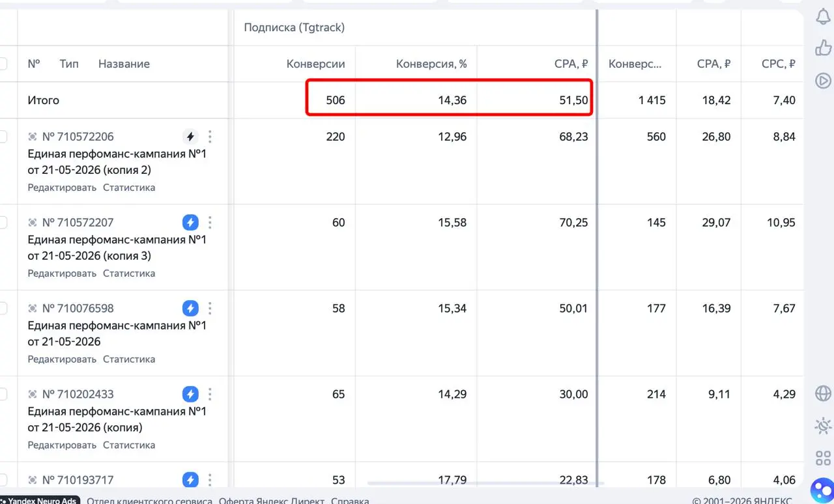
Task: Click the globe language icon
Action: pyautogui.click(x=823, y=393)
